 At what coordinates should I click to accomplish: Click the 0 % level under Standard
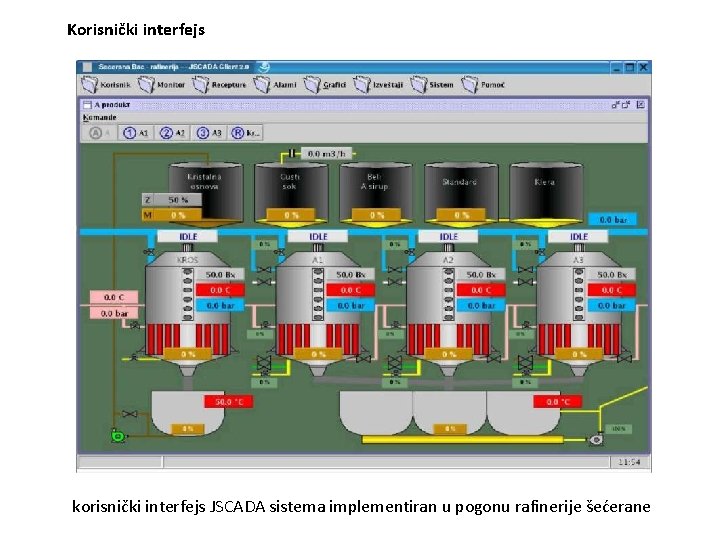click(x=461, y=215)
